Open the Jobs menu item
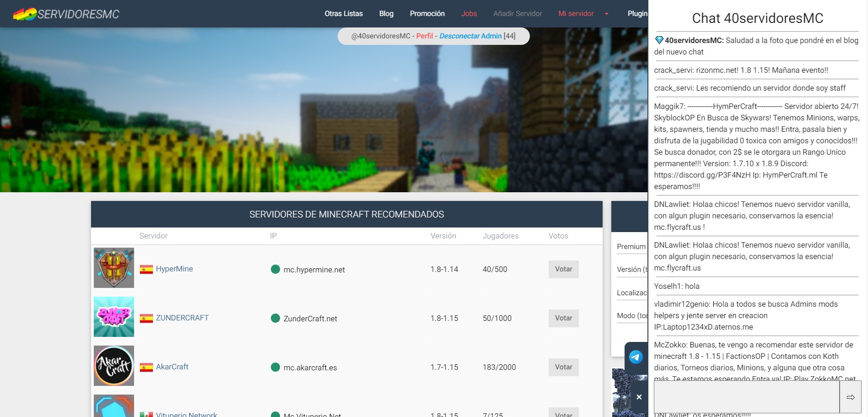The height and width of the screenshot is (417, 868). [469, 14]
